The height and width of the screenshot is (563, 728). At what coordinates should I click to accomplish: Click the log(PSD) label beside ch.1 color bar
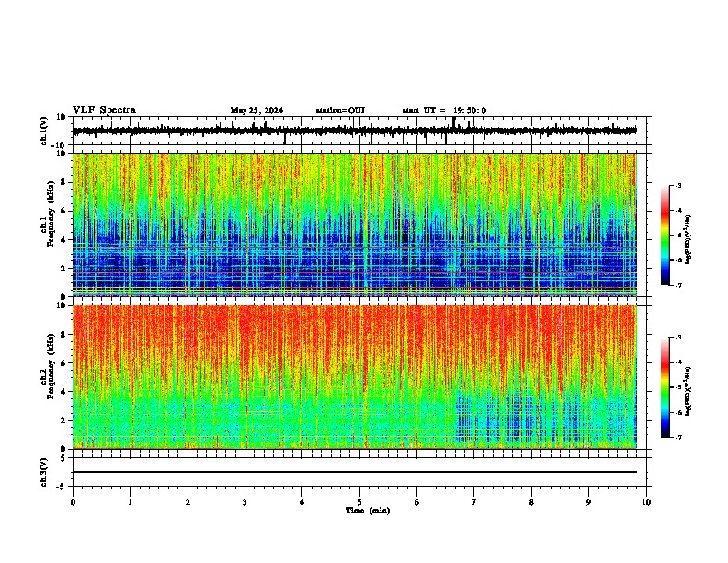pyautogui.click(x=688, y=239)
